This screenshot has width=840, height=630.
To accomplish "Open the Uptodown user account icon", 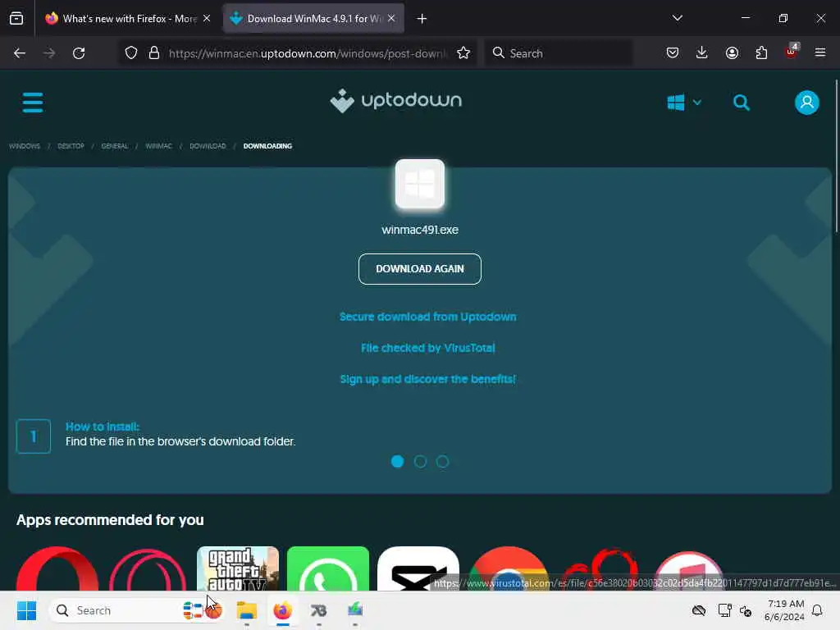I will (x=807, y=103).
